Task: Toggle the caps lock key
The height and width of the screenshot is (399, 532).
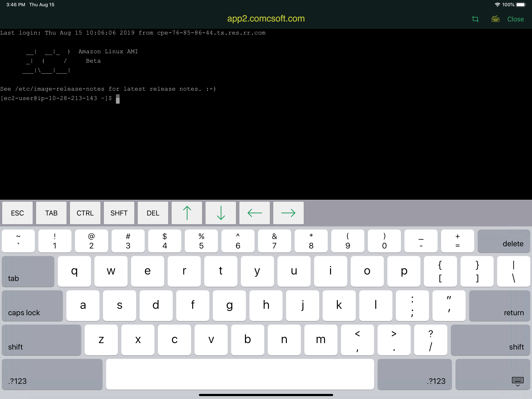Action: pos(32,306)
